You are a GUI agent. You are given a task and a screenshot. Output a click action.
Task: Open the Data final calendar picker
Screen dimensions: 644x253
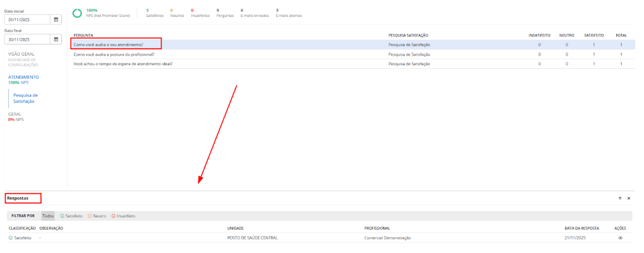point(56,39)
